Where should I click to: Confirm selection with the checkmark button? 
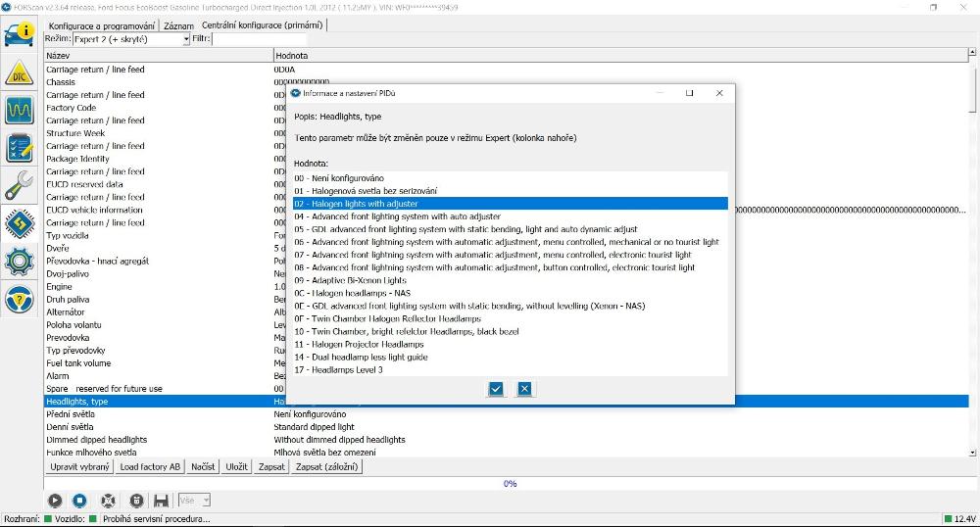pos(496,389)
